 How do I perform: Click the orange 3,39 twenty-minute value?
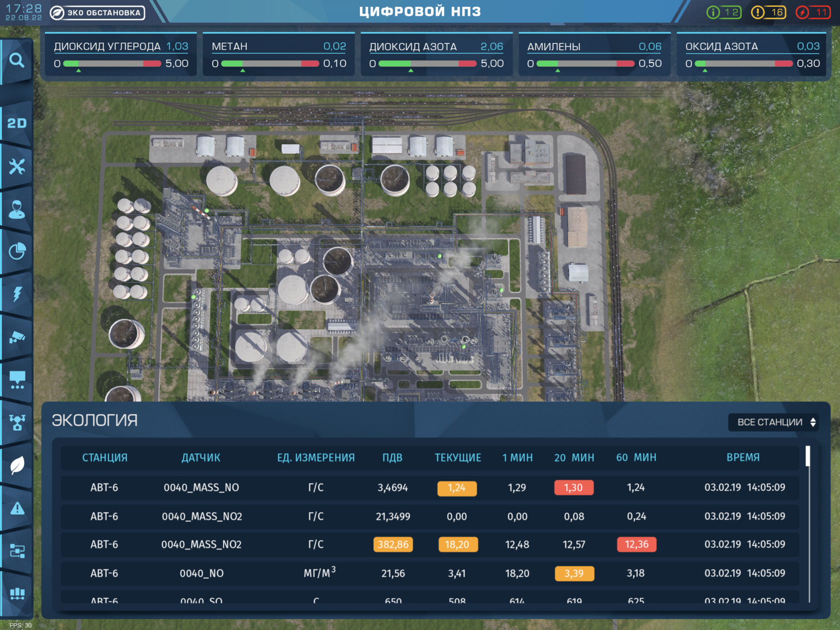[x=574, y=573]
